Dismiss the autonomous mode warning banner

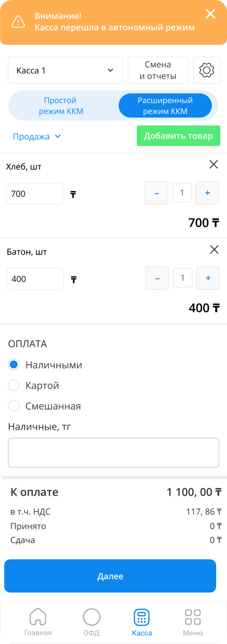click(x=210, y=14)
